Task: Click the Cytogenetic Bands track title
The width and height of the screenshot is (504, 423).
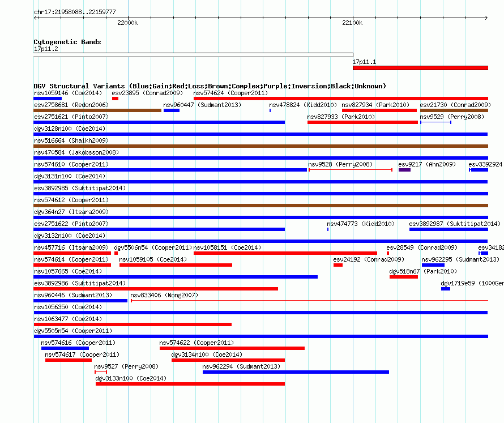Action: [67, 42]
